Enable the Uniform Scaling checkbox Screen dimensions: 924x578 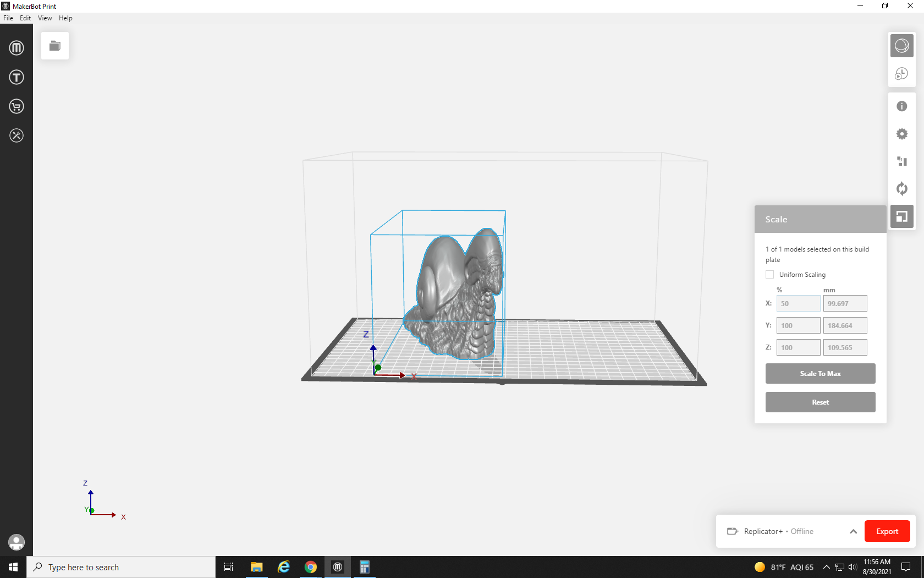[x=769, y=275]
